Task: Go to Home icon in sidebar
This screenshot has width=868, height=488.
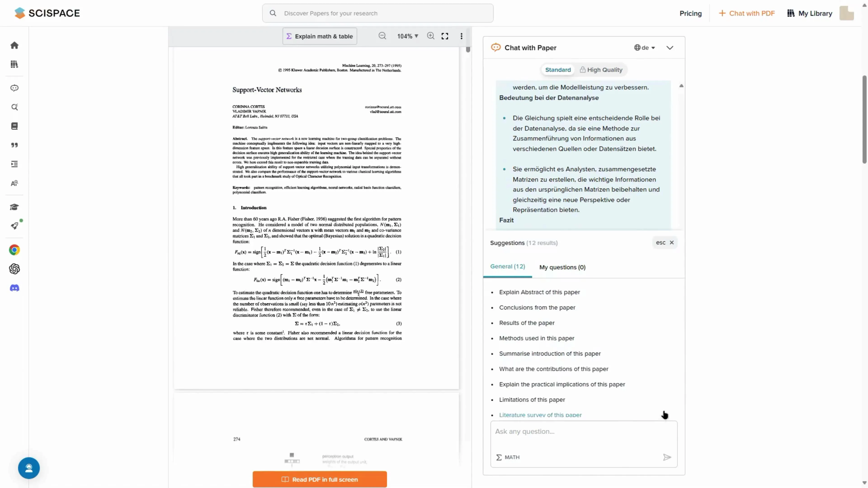Action: [14, 45]
